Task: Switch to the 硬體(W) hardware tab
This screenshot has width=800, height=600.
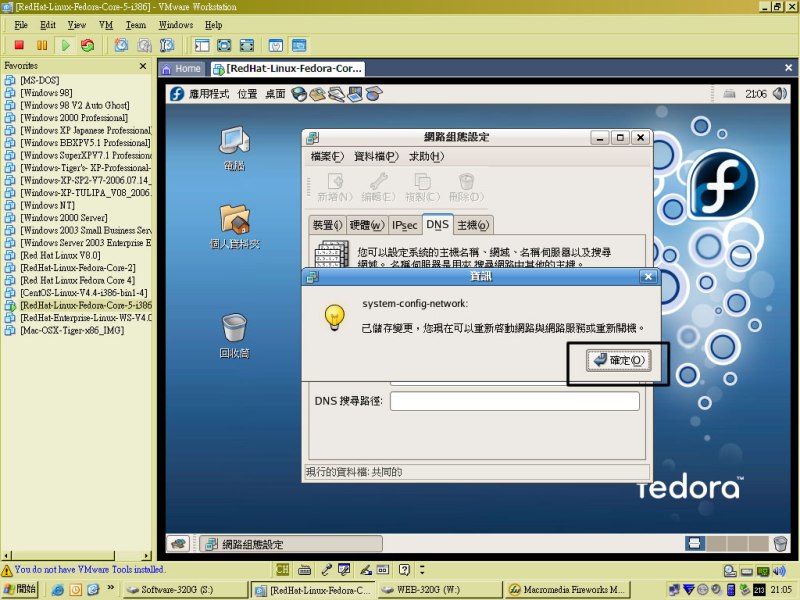Action: (x=367, y=225)
